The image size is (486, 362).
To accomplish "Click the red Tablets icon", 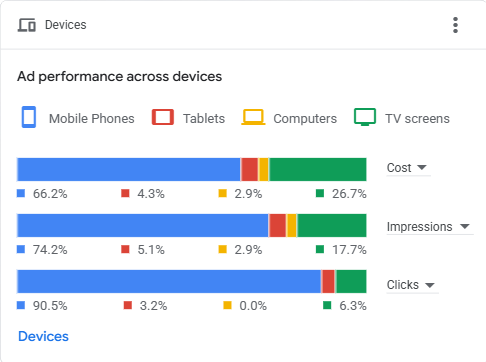I will coord(163,117).
